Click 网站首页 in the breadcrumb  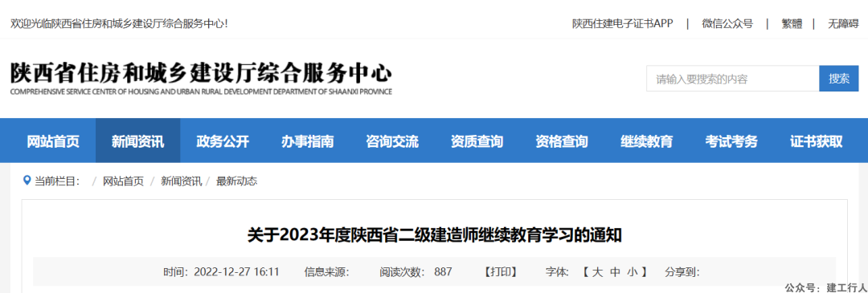pyautogui.click(x=123, y=181)
